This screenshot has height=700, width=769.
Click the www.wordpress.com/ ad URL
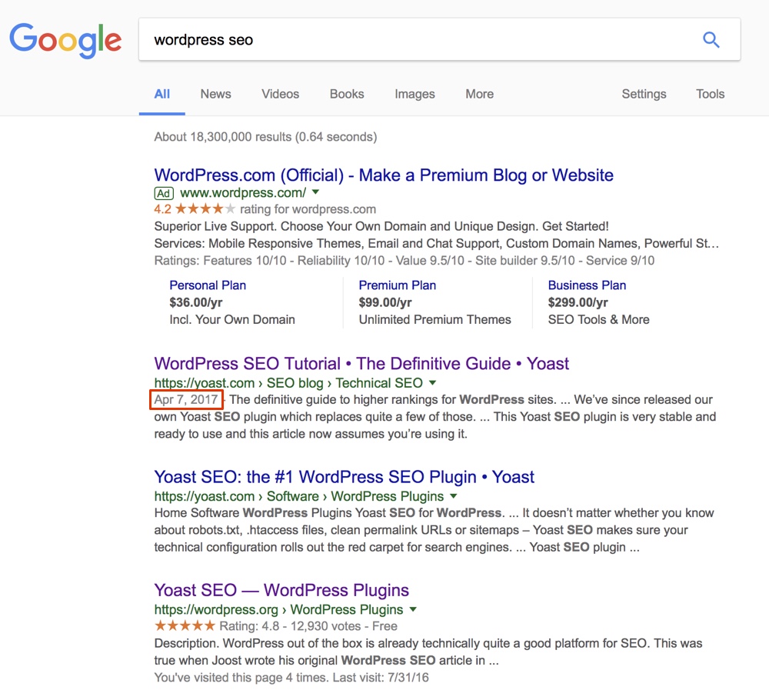pyautogui.click(x=243, y=193)
